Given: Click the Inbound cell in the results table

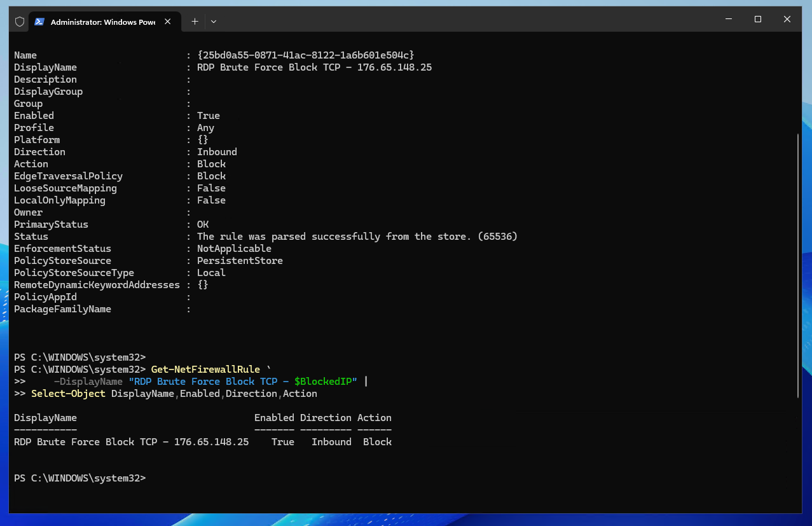Looking at the screenshot, I should [x=331, y=442].
